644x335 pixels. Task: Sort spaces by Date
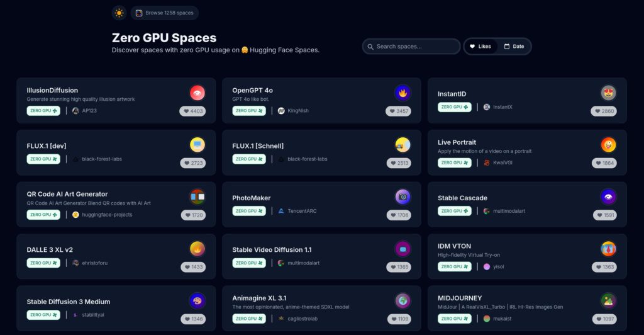514,47
